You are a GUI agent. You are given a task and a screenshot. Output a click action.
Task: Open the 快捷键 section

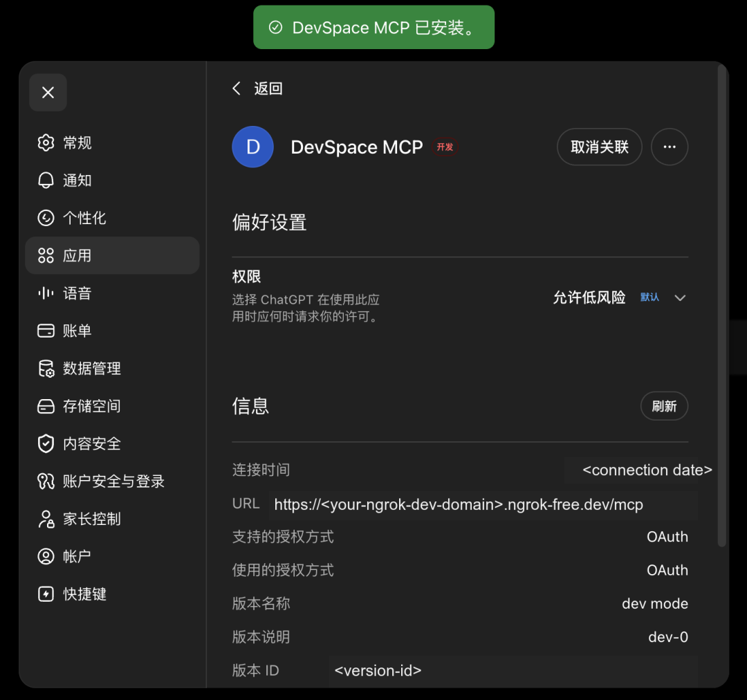112,594
